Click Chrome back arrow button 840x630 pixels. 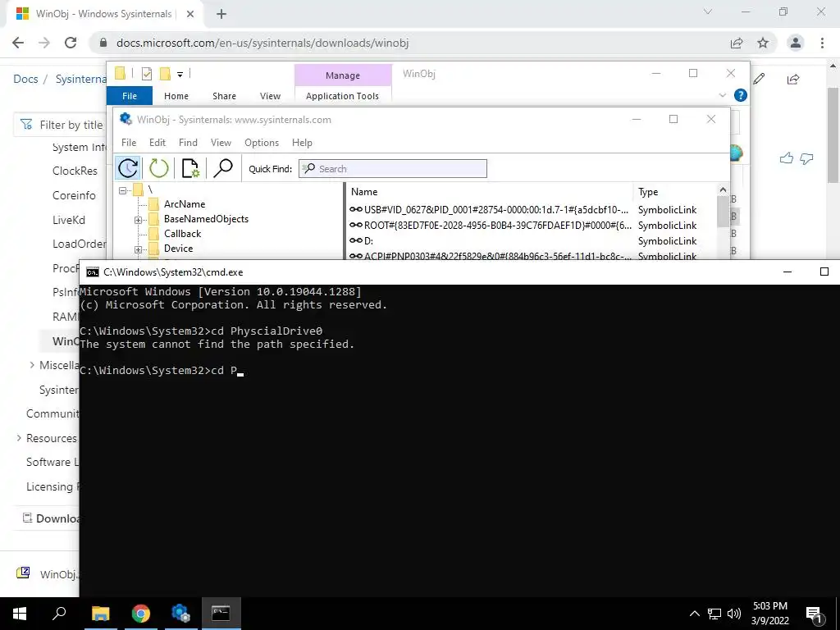pyautogui.click(x=18, y=43)
